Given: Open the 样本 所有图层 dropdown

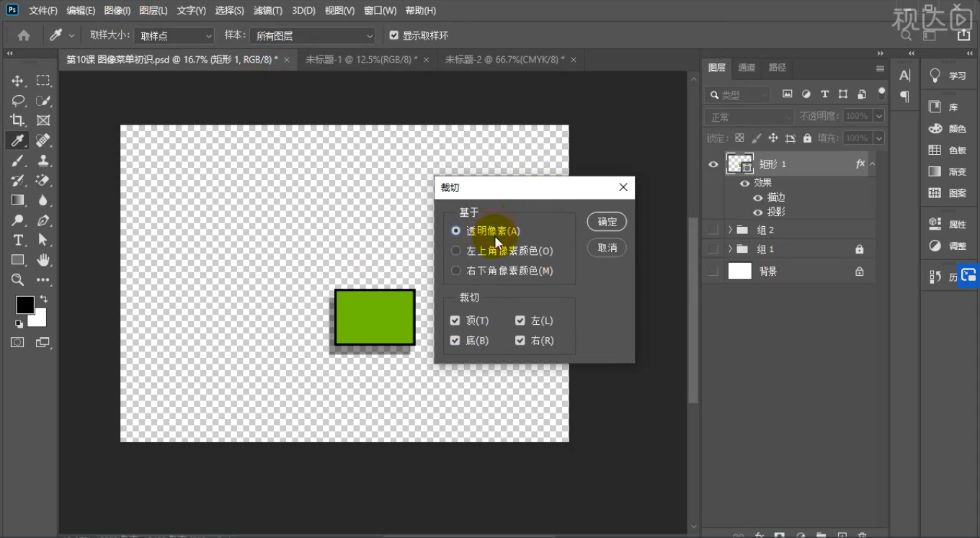Looking at the screenshot, I should click(x=313, y=35).
